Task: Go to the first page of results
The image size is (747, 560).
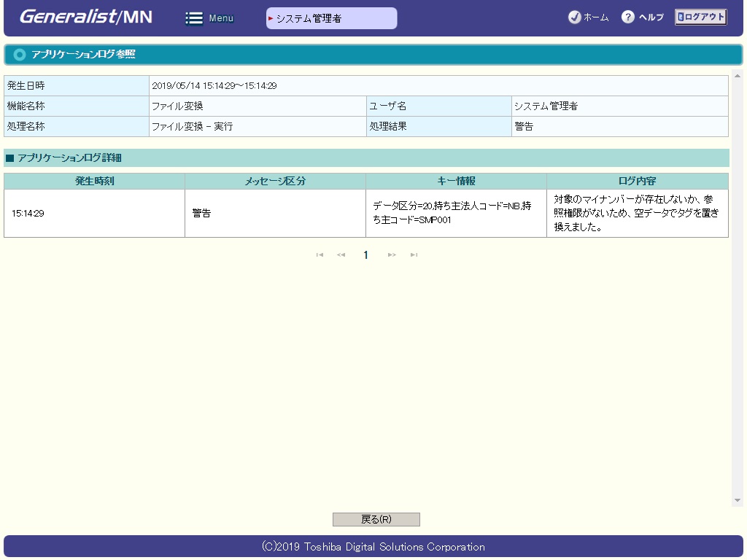Action: point(320,255)
